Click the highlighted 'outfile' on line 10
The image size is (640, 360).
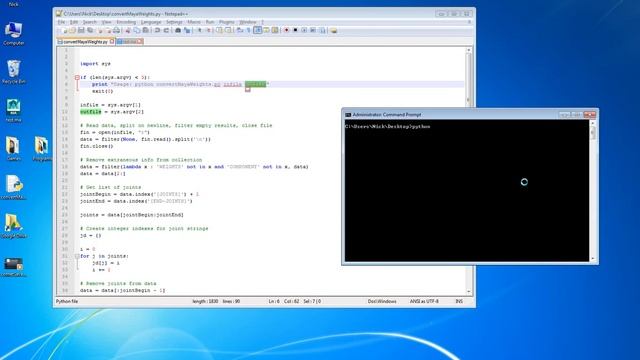90,112
